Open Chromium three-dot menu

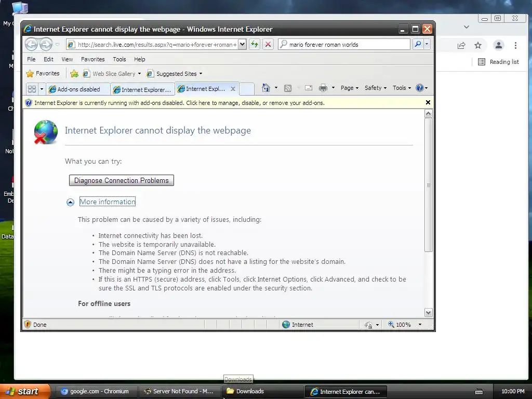coord(515,45)
